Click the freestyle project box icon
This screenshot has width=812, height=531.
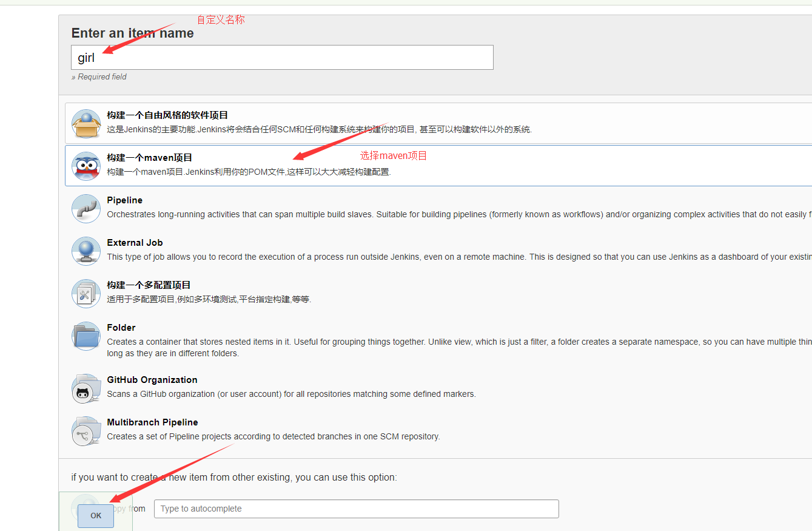(x=86, y=124)
